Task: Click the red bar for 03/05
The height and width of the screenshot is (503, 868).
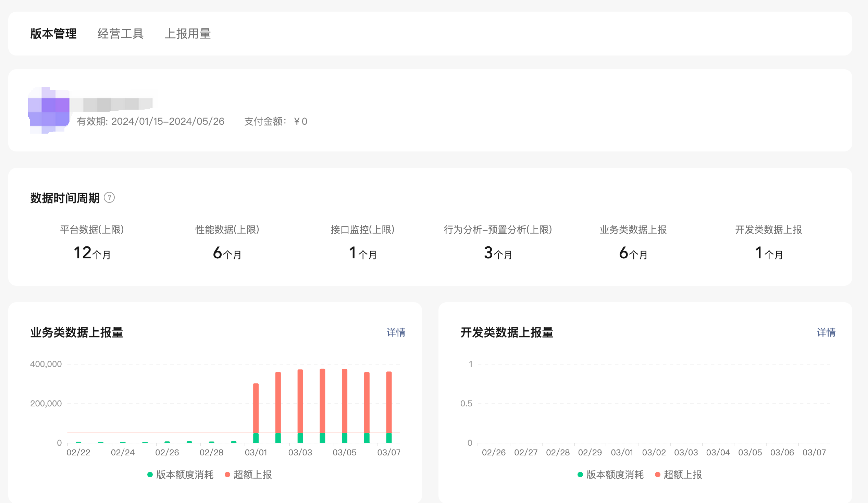Action: 345,401
